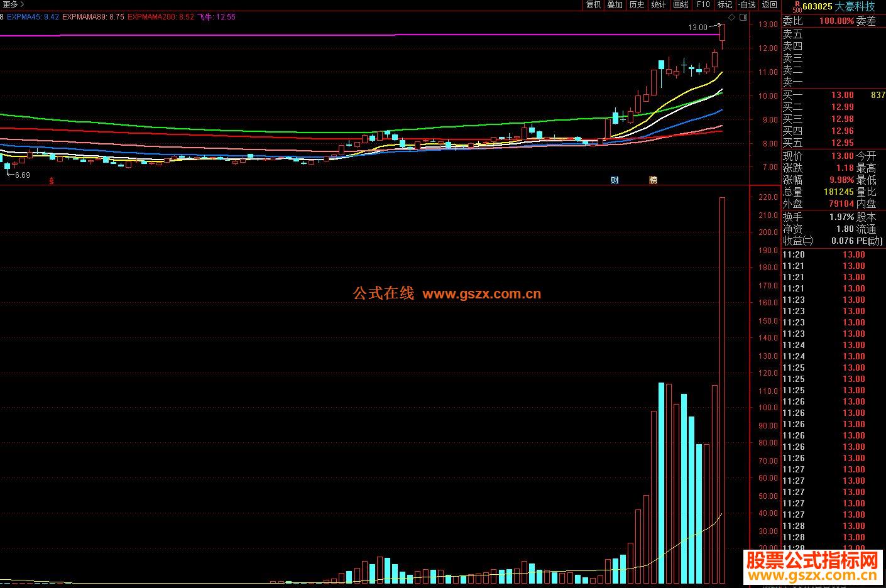Open the 统计 statistics toolbar item
The width and height of the screenshot is (886, 588).
(x=659, y=5)
